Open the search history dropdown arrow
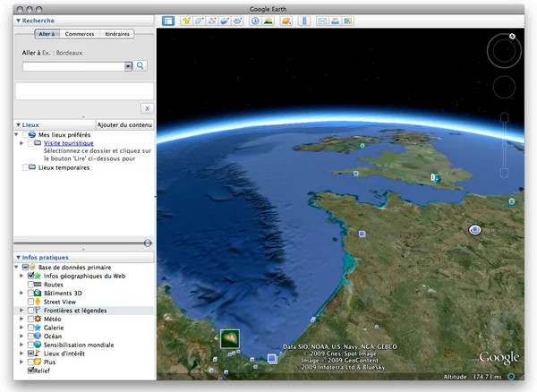Image resolution: width=537 pixels, height=392 pixels. pos(128,66)
